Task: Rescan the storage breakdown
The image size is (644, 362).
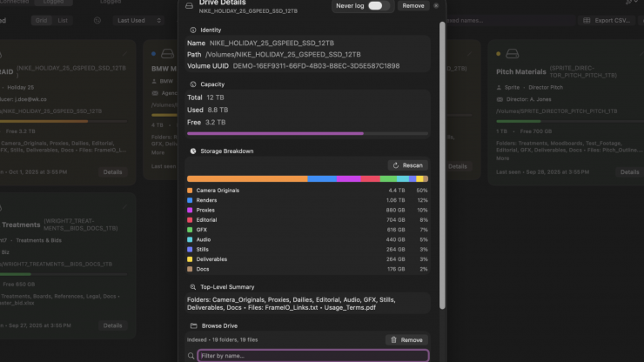Action: pyautogui.click(x=408, y=165)
